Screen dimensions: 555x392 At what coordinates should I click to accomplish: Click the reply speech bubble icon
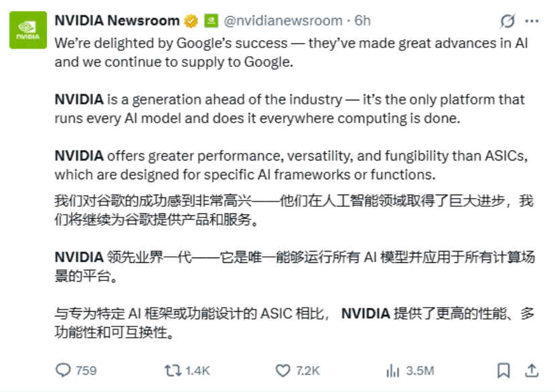[64, 370]
